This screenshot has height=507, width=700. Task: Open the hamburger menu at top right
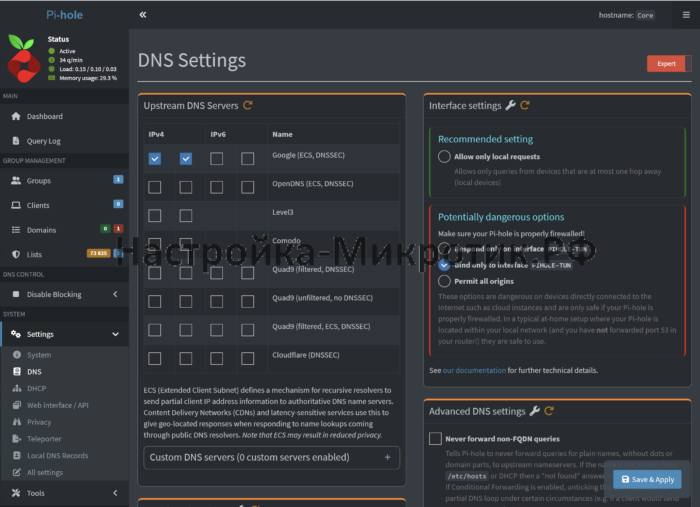pos(686,15)
